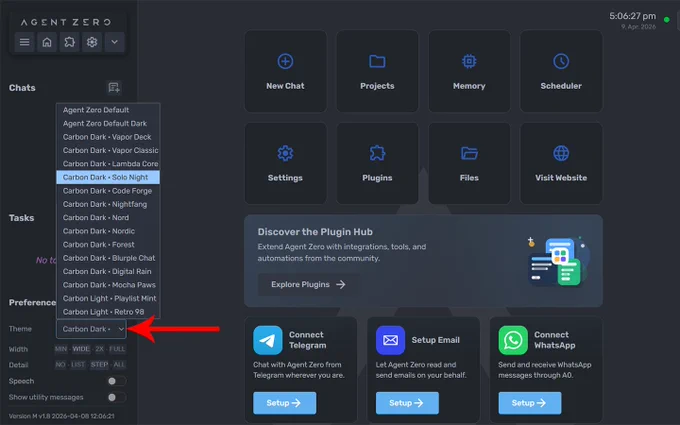Select Carbon Dark Solo Night theme
Screen dimensions: 680x425
[108, 177]
